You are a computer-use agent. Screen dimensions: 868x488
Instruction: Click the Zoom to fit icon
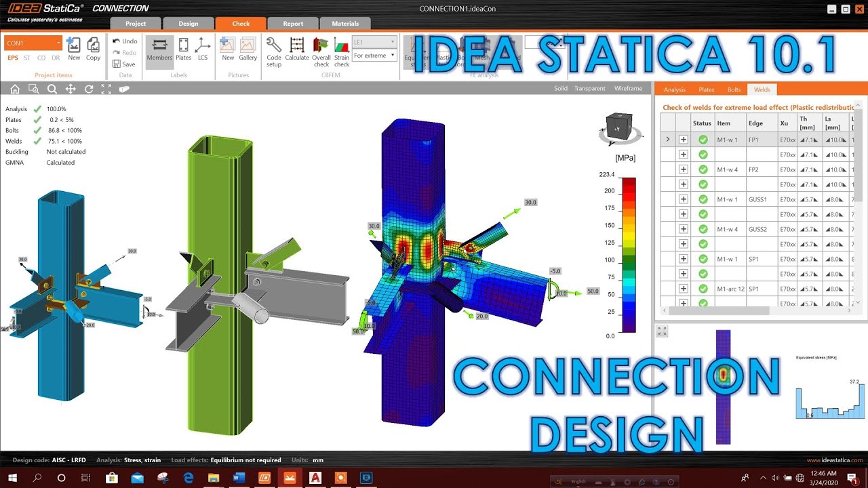[x=106, y=89]
